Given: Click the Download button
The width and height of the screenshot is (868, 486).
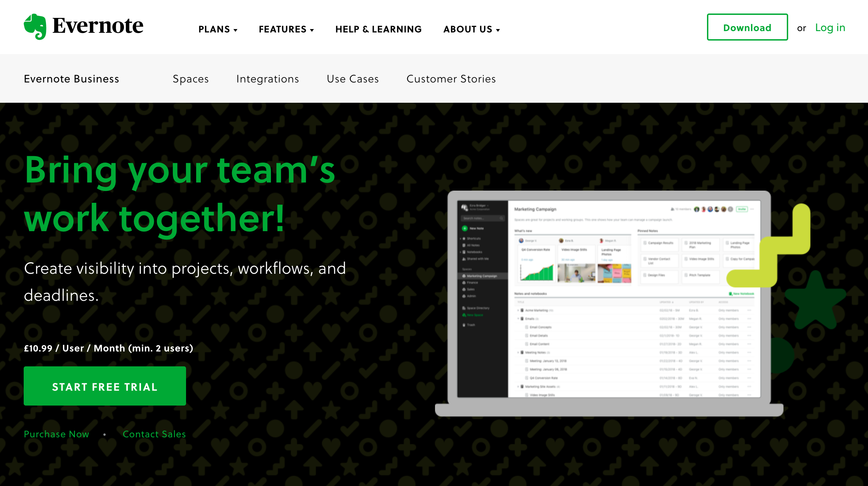Looking at the screenshot, I should point(747,27).
